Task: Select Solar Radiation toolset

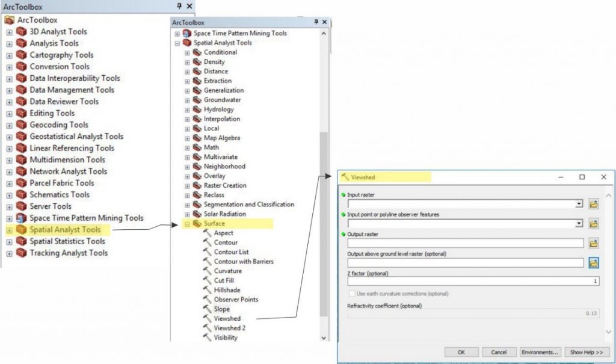Action: 225,214
